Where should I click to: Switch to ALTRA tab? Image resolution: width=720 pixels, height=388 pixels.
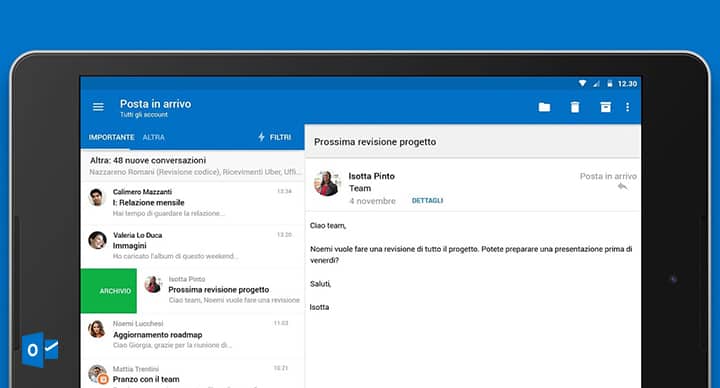pos(153,137)
